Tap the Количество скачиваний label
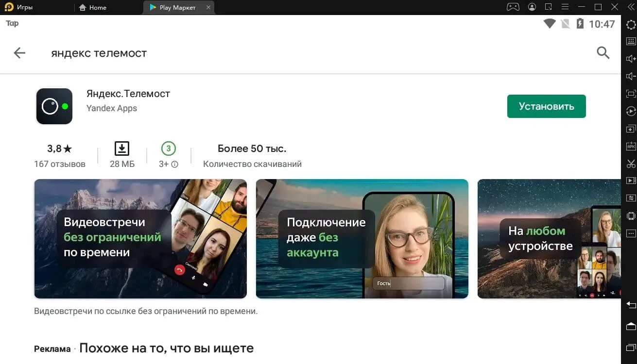Image resolution: width=637 pixels, height=364 pixels. [252, 164]
